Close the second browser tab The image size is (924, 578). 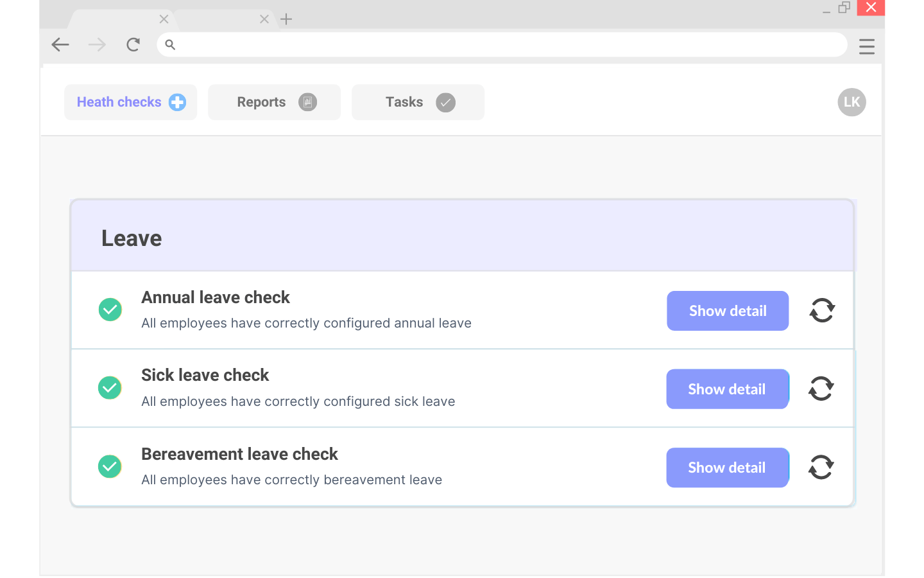pyautogui.click(x=264, y=19)
